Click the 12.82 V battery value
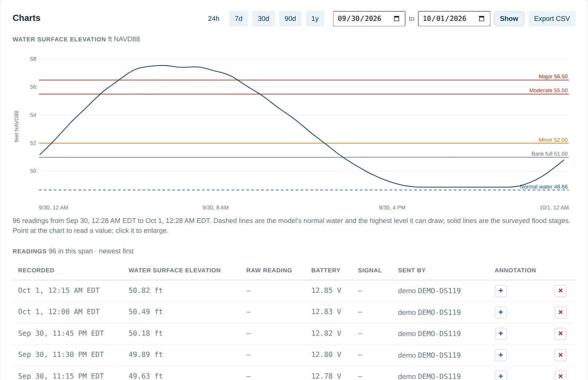The height and width of the screenshot is (380, 588). (x=326, y=334)
